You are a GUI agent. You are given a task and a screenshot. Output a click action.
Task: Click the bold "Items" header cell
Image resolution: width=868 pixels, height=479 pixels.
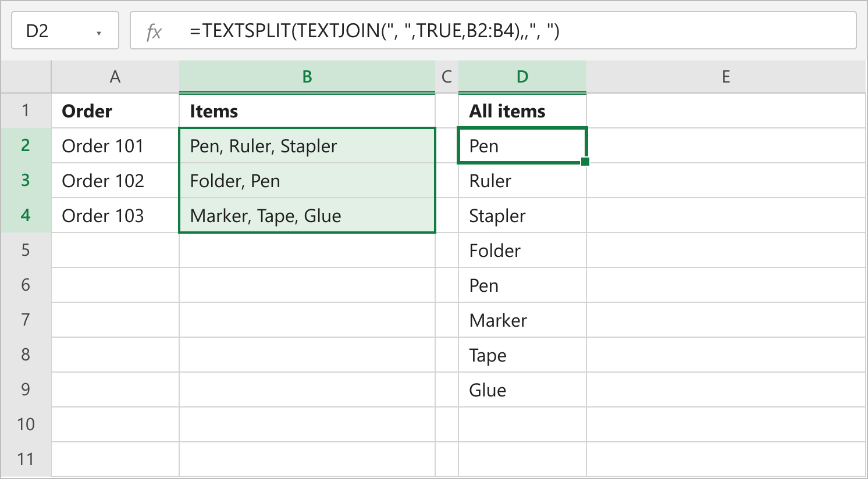click(307, 110)
